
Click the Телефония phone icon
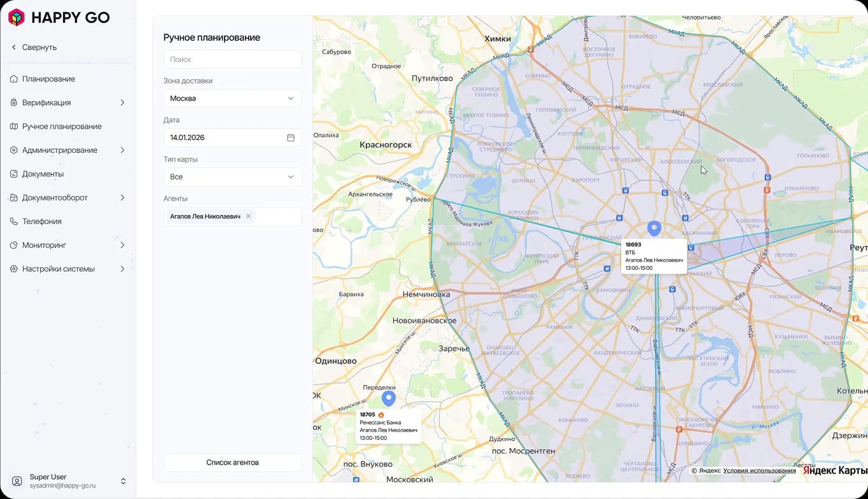coord(14,221)
